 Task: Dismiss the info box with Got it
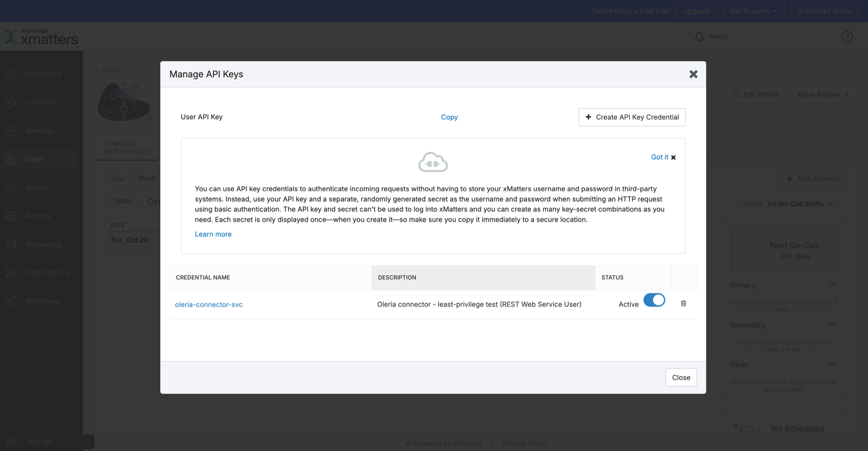point(663,157)
